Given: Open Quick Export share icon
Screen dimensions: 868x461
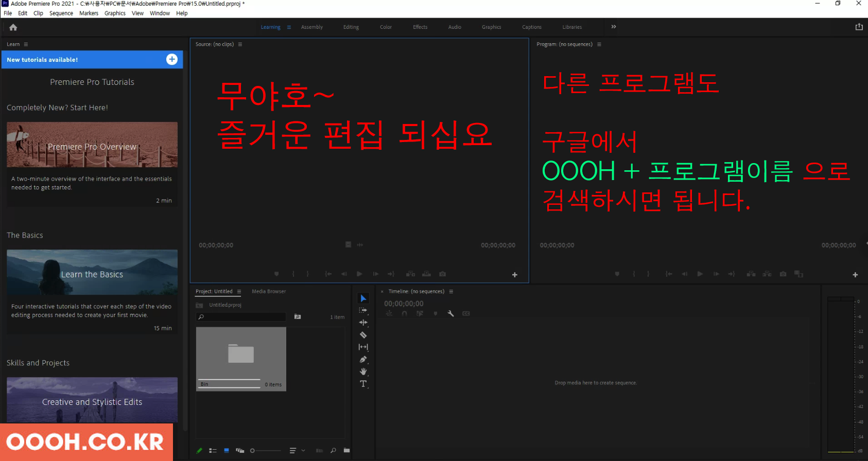Looking at the screenshot, I should click(859, 27).
